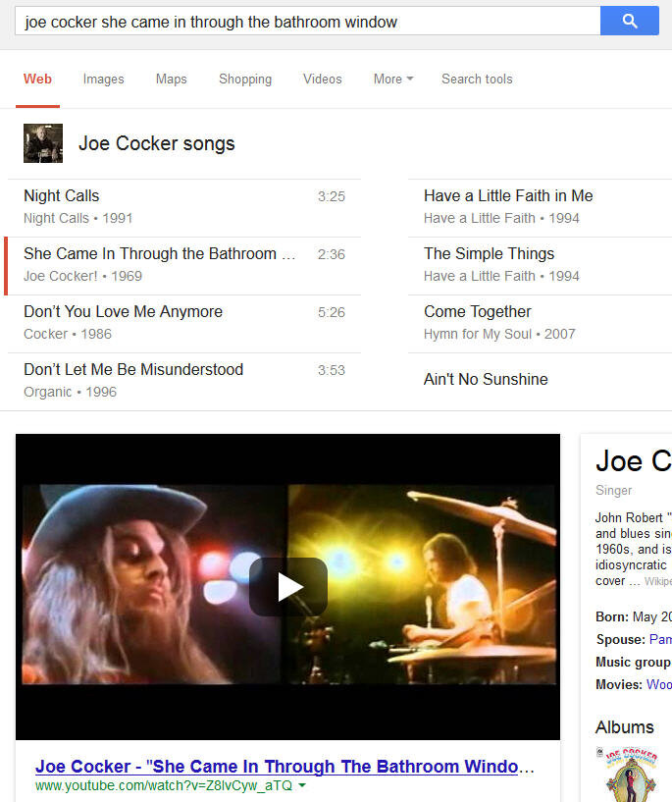Open the Images tab
Image resolution: width=672 pixels, height=802 pixels.
point(103,79)
